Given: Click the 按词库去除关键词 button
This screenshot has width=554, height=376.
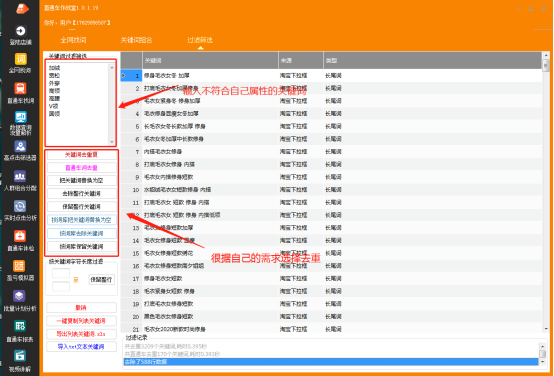Looking at the screenshot, I should tap(81, 234).
